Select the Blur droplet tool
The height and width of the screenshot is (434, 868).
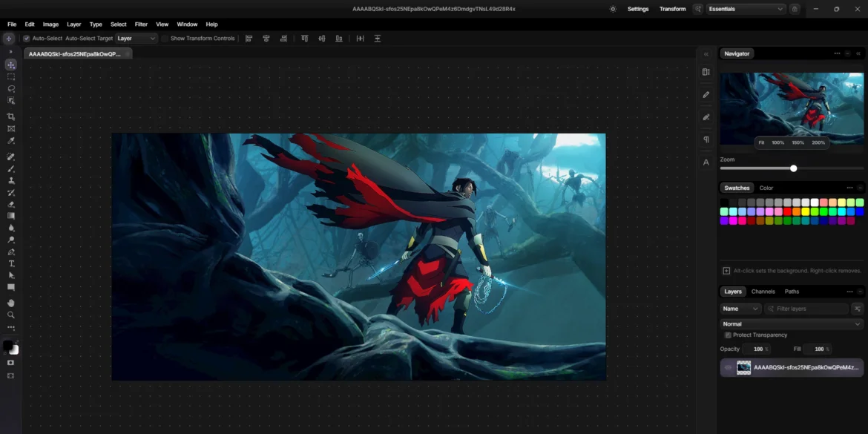pyautogui.click(x=10, y=228)
